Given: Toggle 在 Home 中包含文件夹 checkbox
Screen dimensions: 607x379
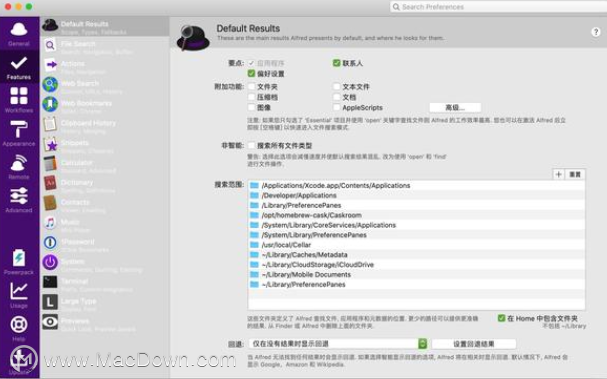Looking at the screenshot, I should (501, 318).
